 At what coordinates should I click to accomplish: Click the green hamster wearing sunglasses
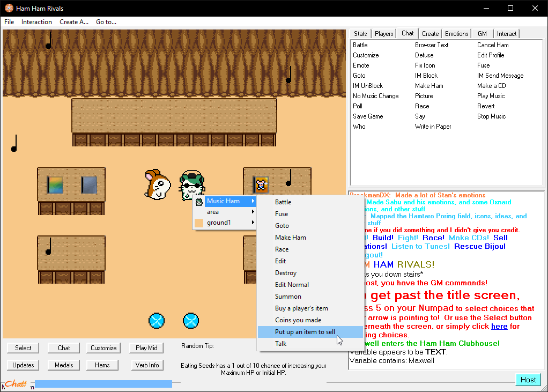191,184
